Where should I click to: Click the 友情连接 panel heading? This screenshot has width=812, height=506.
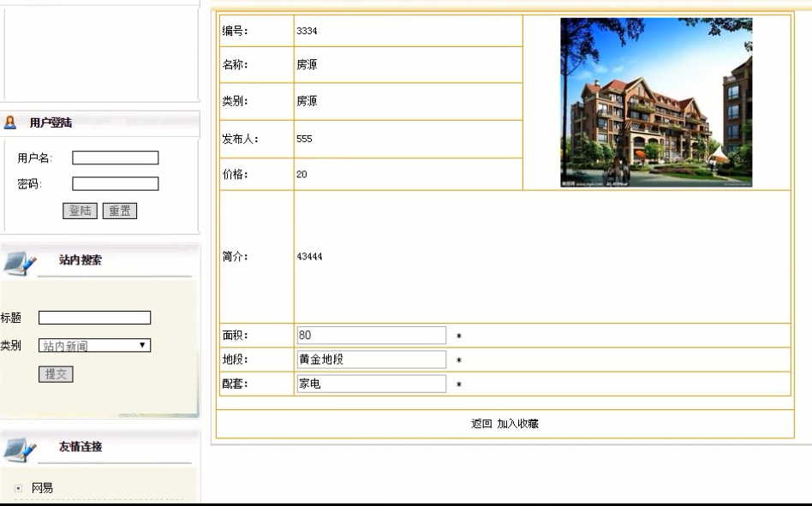tap(81, 447)
